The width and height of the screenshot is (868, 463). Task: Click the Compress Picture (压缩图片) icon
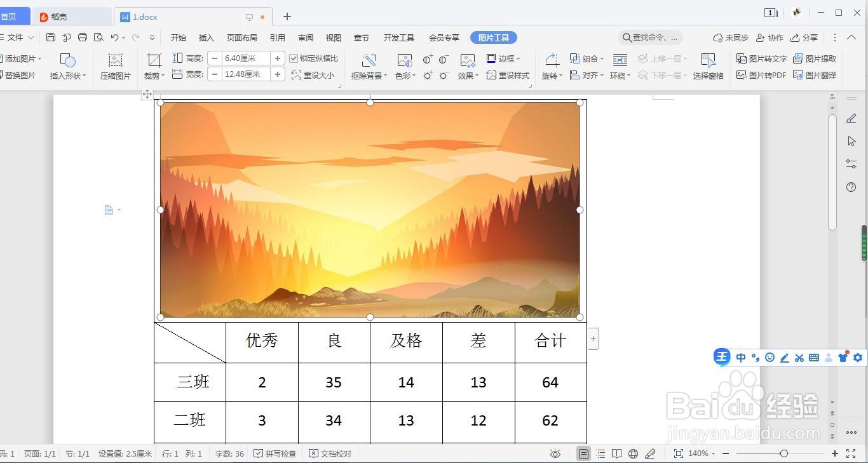click(115, 60)
